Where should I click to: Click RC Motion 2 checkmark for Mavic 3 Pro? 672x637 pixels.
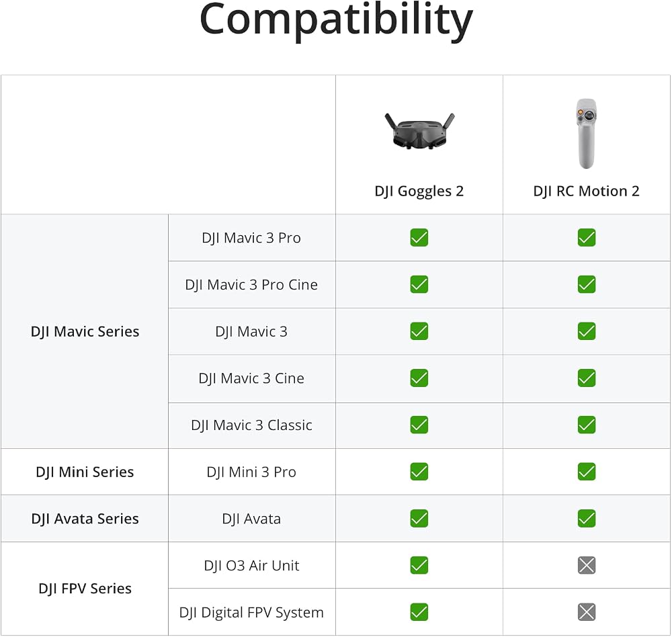coord(586,237)
